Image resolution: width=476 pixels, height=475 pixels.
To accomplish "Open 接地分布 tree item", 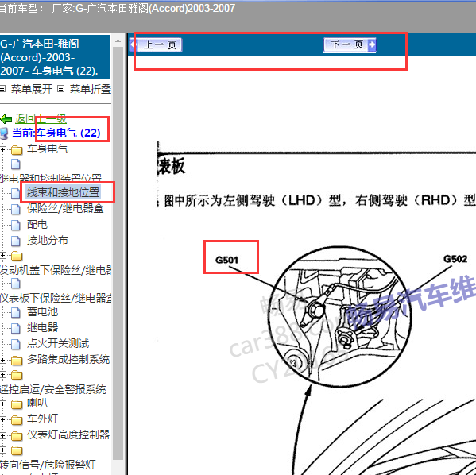I will click(48, 241).
